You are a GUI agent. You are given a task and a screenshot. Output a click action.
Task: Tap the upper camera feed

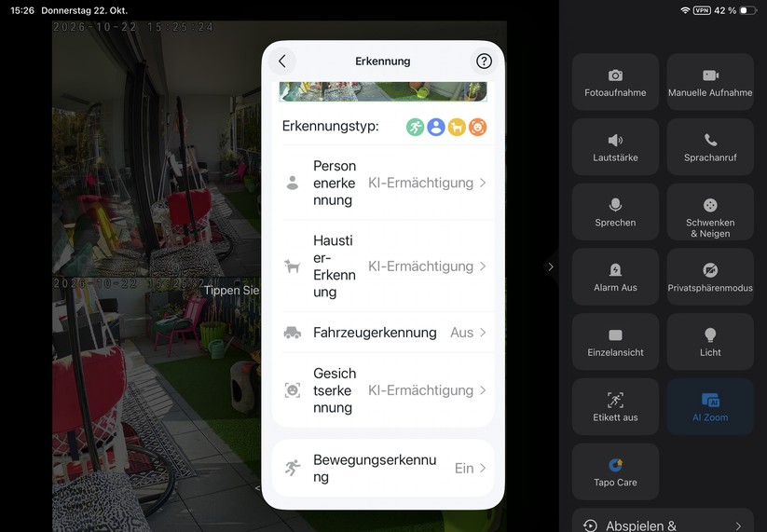(x=157, y=149)
